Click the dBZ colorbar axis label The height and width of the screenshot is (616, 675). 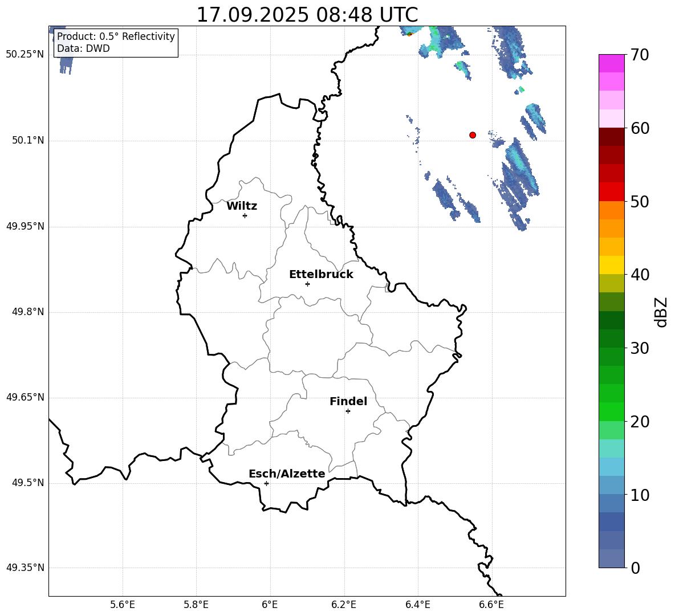pyautogui.click(x=661, y=312)
